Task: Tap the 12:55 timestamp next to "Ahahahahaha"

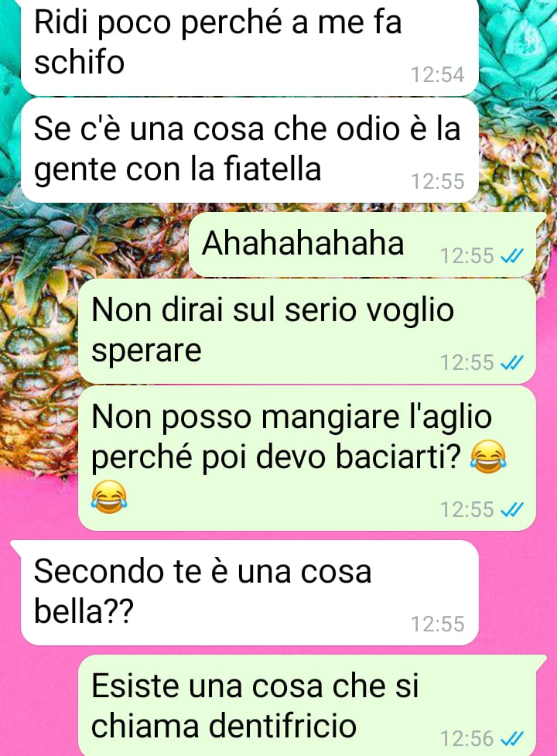Action: (x=467, y=256)
